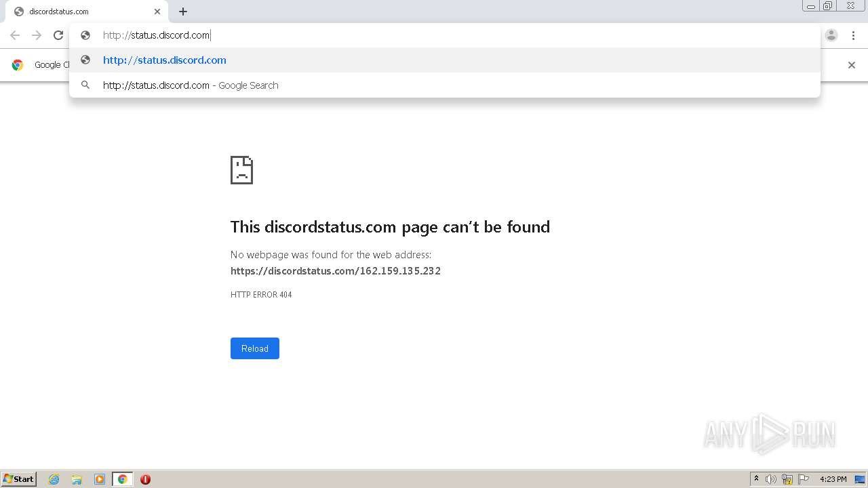
Task: Open the Chrome profile avatar icon
Action: click(x=831, y=35)
